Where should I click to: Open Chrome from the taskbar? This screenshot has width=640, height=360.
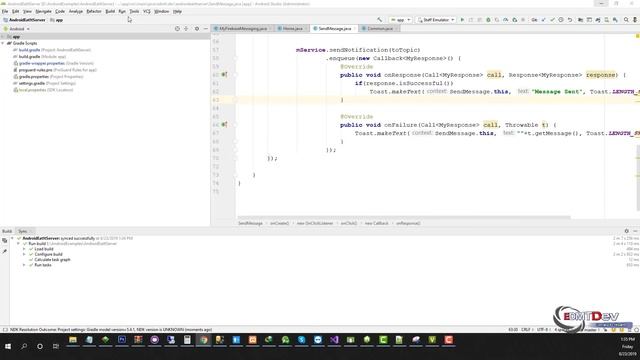coord(203,340)
